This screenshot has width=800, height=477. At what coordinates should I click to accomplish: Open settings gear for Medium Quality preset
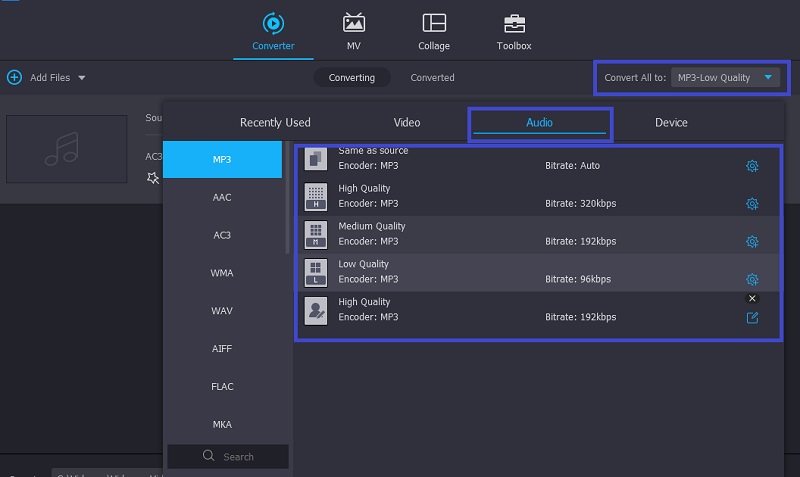(752, 242)
